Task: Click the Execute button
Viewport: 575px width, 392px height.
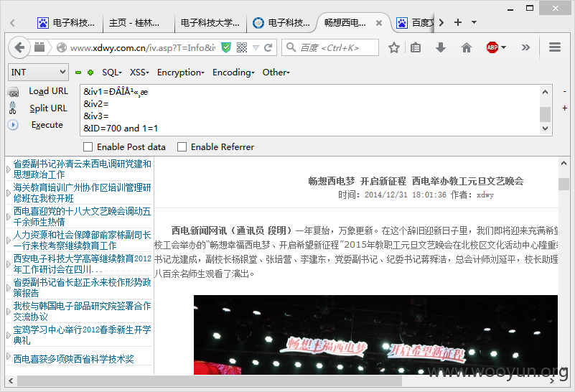Action: (47, 125)
